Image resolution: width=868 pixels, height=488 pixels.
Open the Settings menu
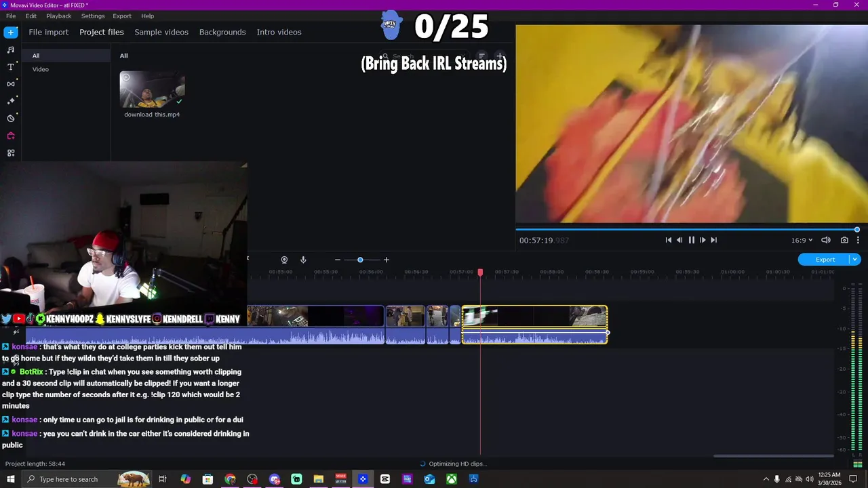(93, 16)
